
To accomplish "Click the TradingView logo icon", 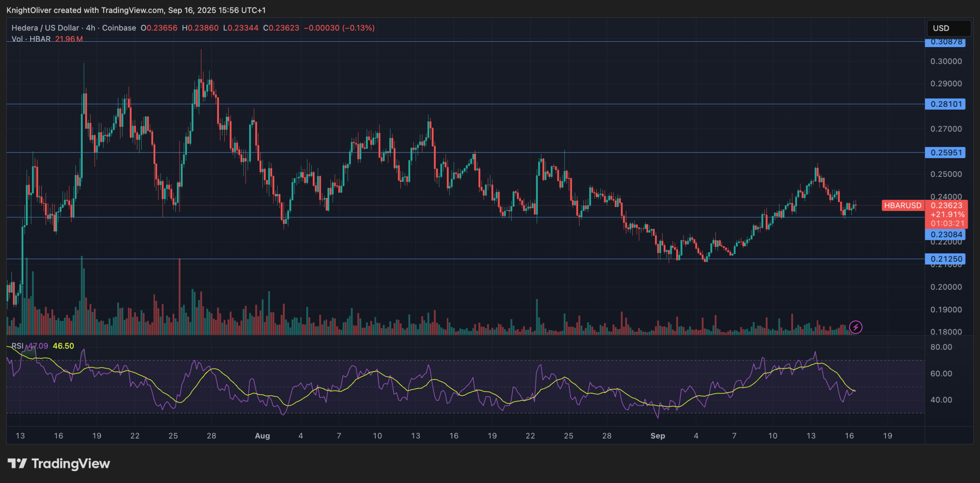I will coord(17,463).
